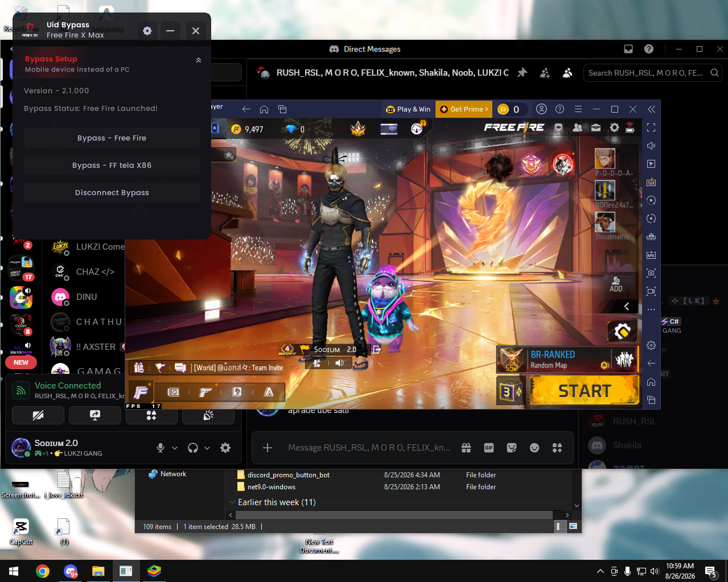Open BlueStacks sidebar settings gear
Screen dimensions: 728x582
tap(651, 345)
